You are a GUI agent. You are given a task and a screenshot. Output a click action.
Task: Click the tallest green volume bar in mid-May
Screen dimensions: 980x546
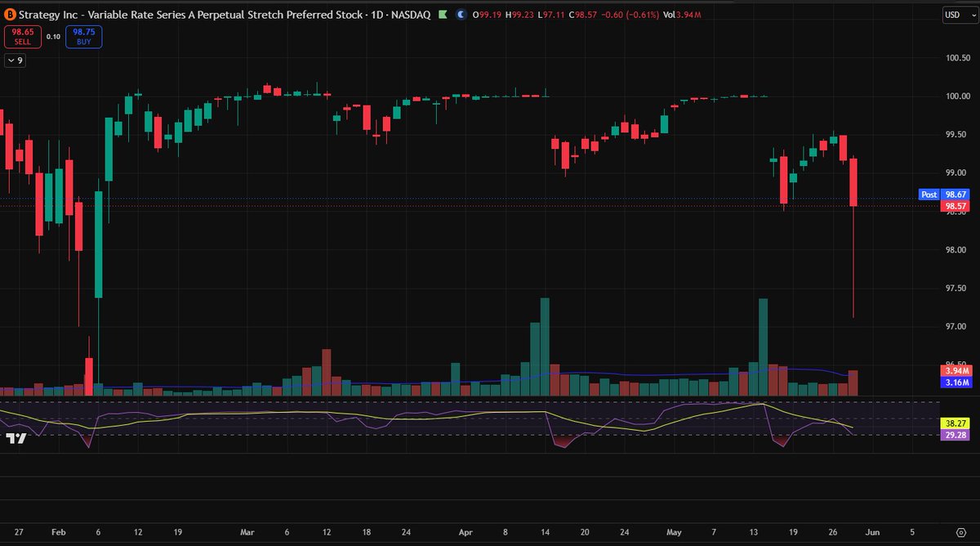tap(763, 347)
